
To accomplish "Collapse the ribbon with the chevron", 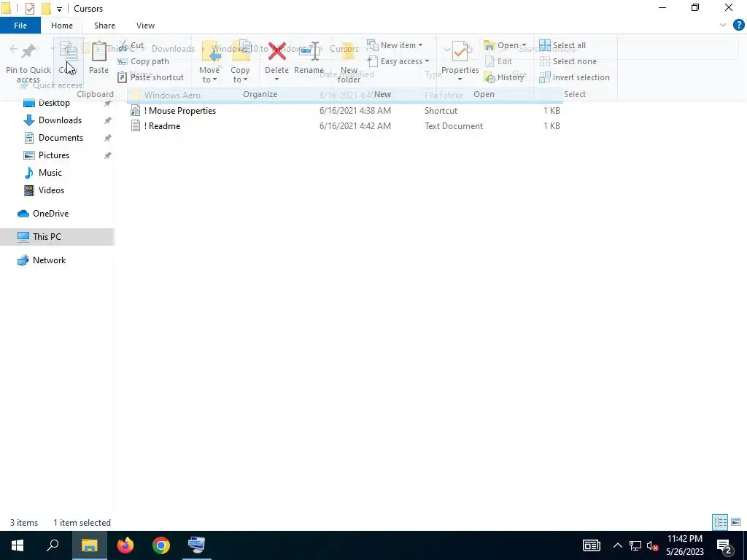I will [723, 26].
